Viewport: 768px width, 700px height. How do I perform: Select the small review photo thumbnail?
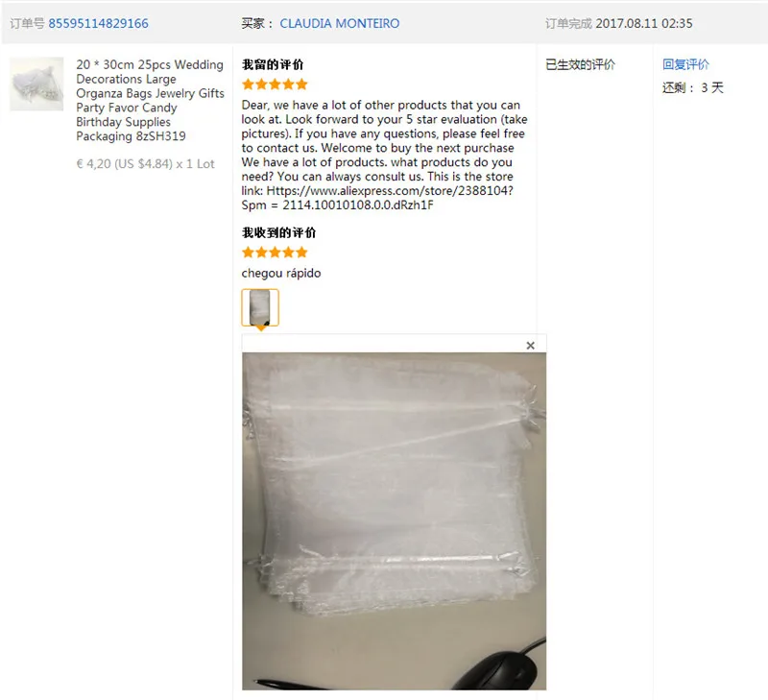[260, 307]
